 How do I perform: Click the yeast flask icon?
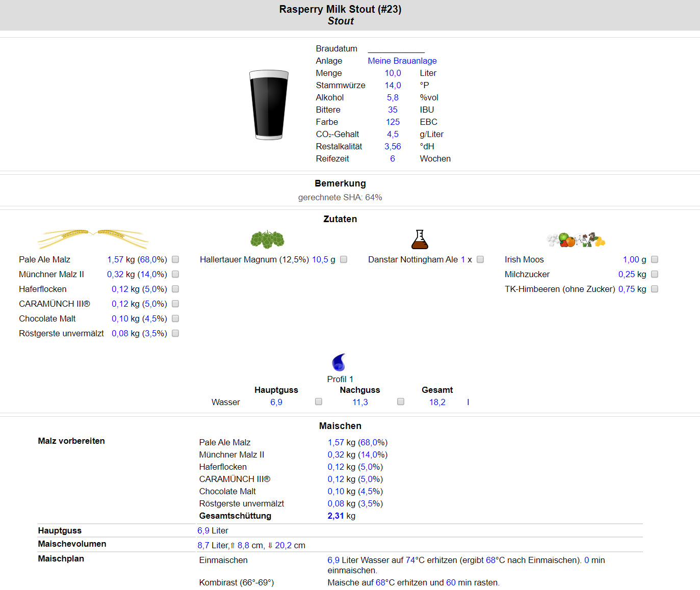(420, 239)
